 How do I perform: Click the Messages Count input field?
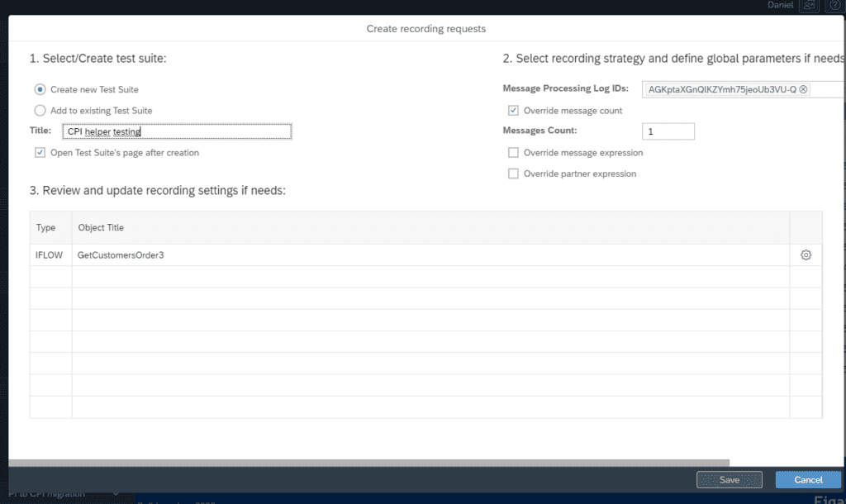[668, 131]
